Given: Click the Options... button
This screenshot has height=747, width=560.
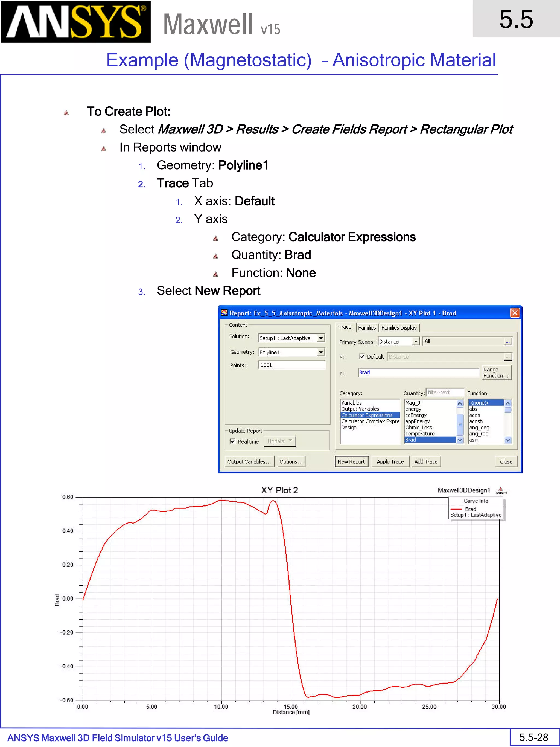Looking at the screenshot, I should [x=291, y=461].
